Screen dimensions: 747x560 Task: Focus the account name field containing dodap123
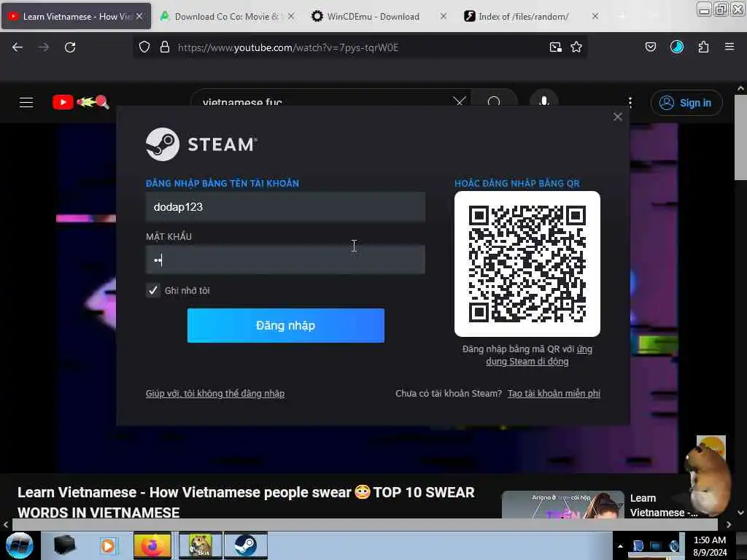tap(285, 206)
